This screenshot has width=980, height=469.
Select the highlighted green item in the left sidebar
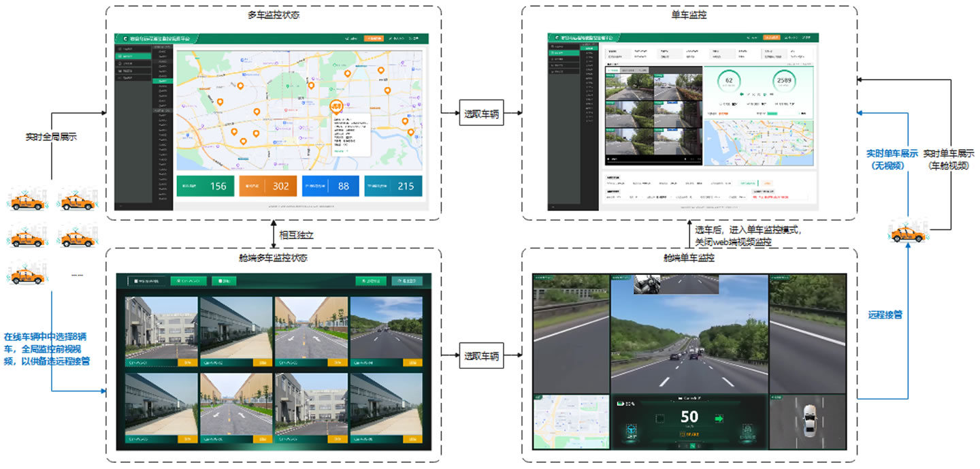[x=133, y=56]
